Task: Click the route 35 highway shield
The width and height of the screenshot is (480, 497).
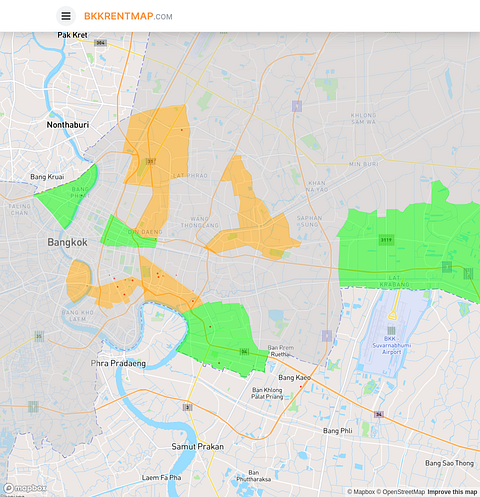Action: point(39,336)
